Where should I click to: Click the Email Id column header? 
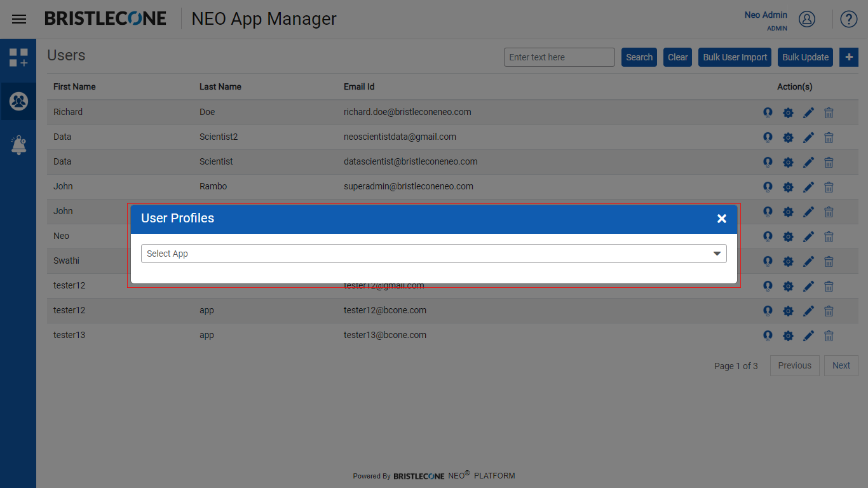click(x=359, y=86)
